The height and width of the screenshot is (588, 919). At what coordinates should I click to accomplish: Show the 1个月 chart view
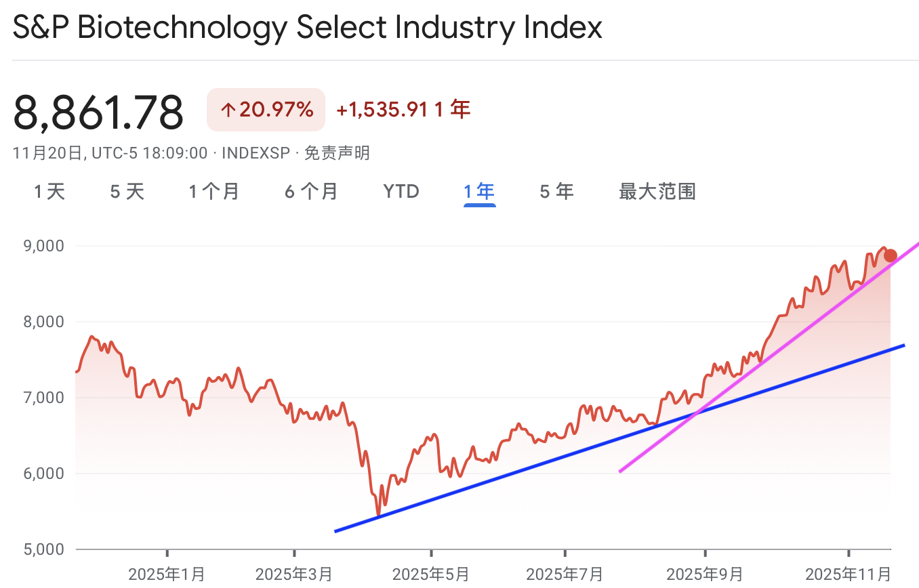click(214, 192)
